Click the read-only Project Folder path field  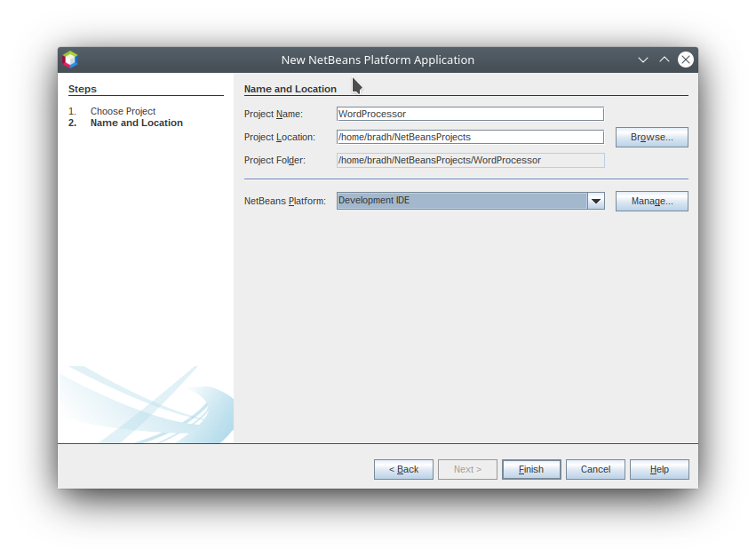470,160
